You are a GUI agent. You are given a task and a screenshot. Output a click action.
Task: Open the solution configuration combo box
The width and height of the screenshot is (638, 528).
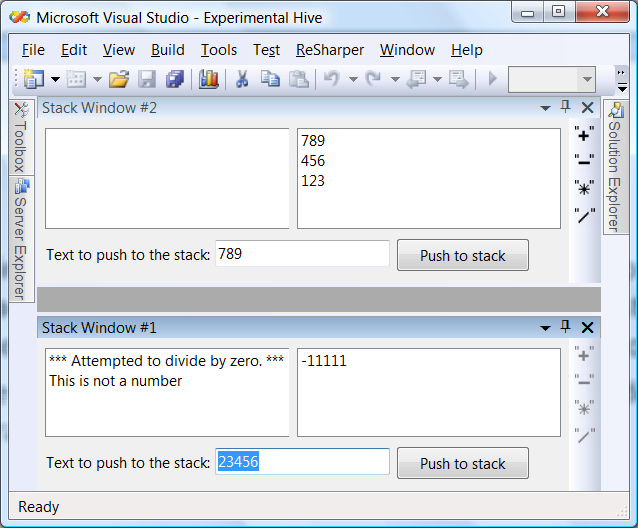[x=552, y=79]
